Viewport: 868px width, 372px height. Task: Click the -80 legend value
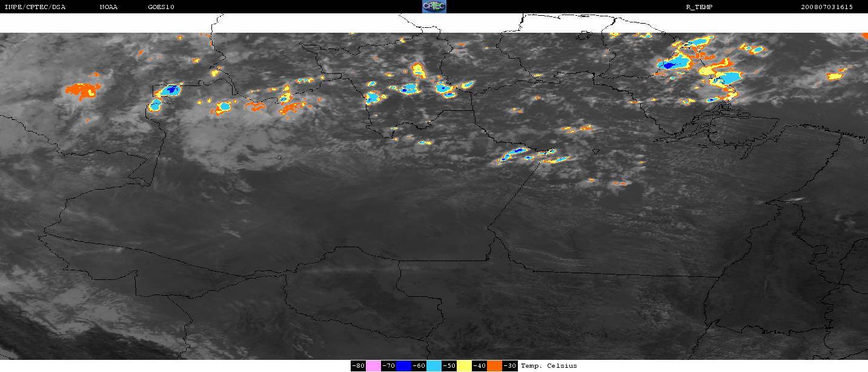pyautogui.click(x=358, y=366)
